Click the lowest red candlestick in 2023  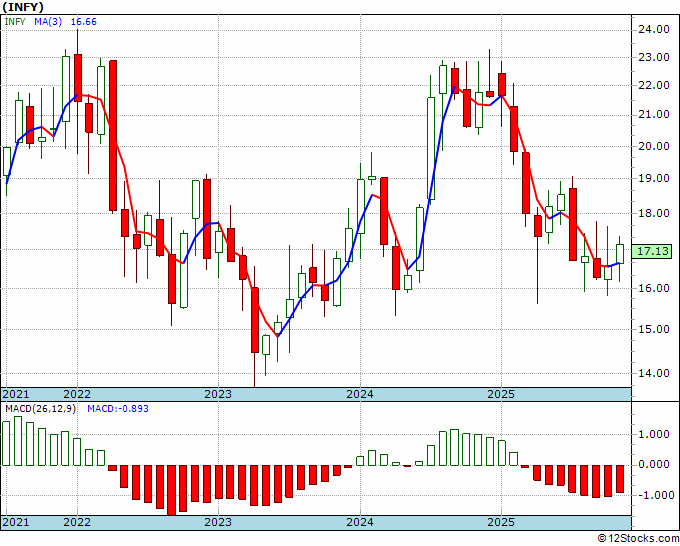[x=255, y=320]
